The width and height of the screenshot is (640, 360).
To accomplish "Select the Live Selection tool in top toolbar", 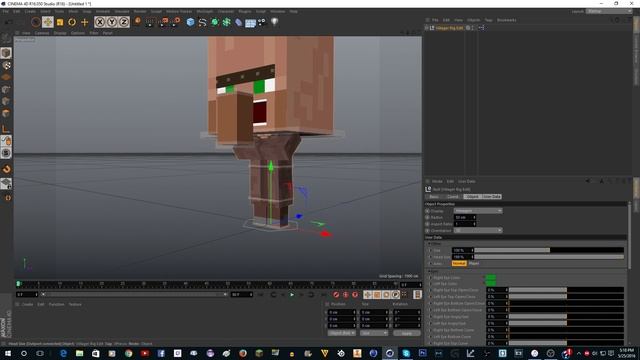I will 36,22.
